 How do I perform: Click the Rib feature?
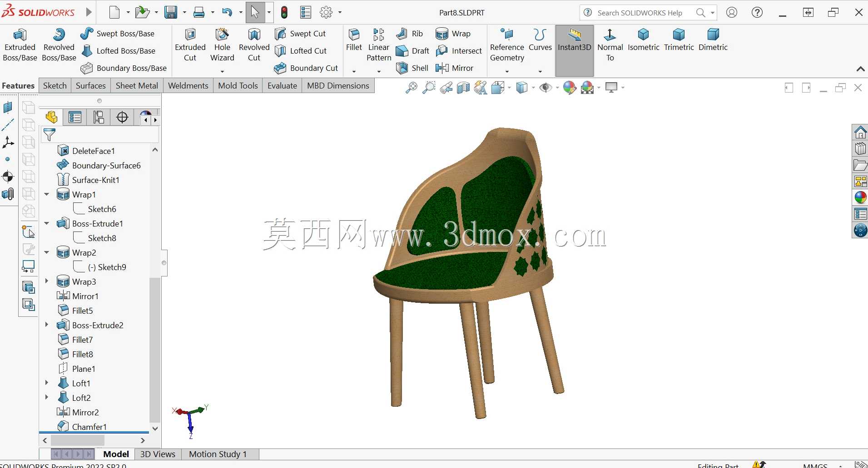409,34
